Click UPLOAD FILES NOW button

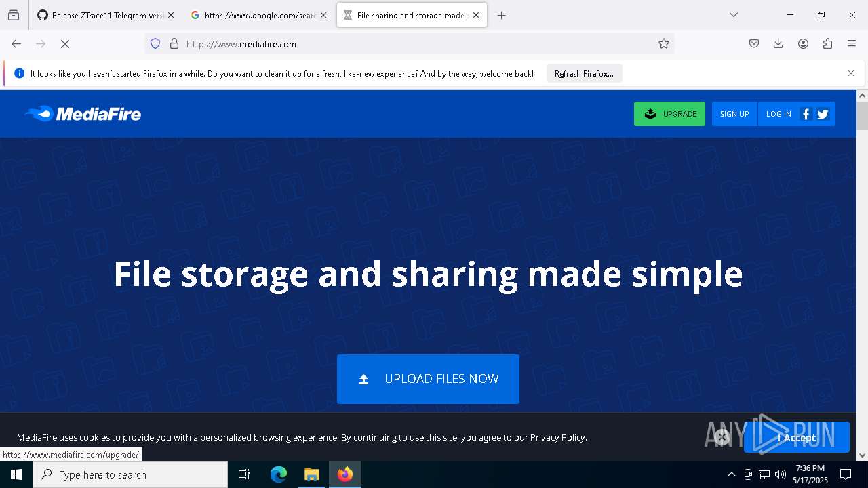(428, 379)
